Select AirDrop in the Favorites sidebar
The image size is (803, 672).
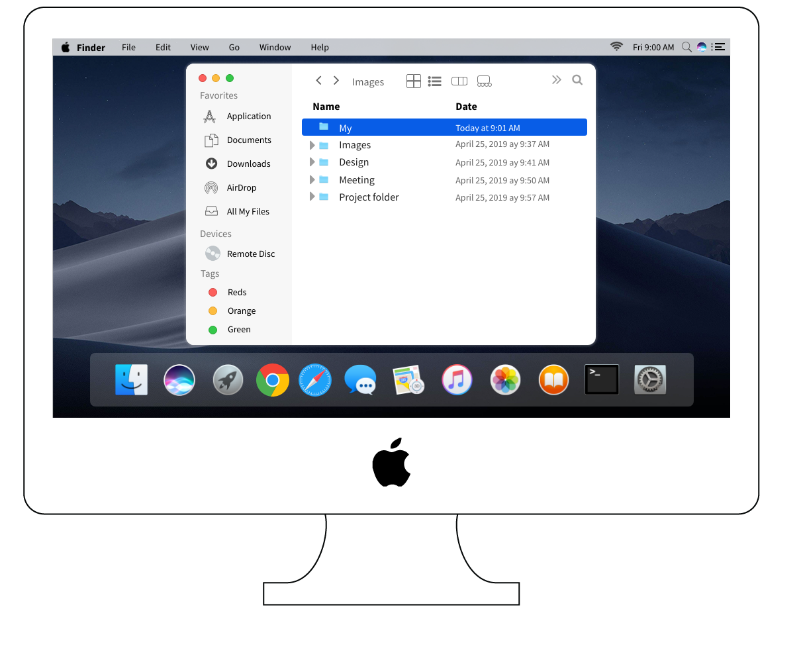pos(242,187)
